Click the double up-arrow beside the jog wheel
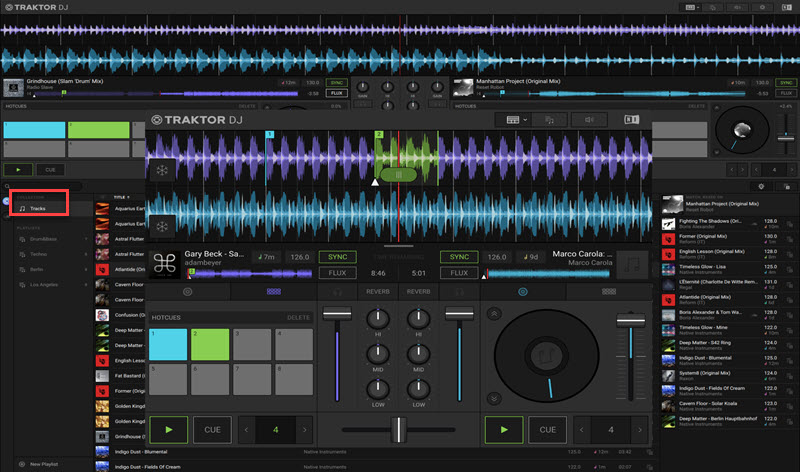The width and height of the screenshot is (800, 472). click(x=494, y=314)
